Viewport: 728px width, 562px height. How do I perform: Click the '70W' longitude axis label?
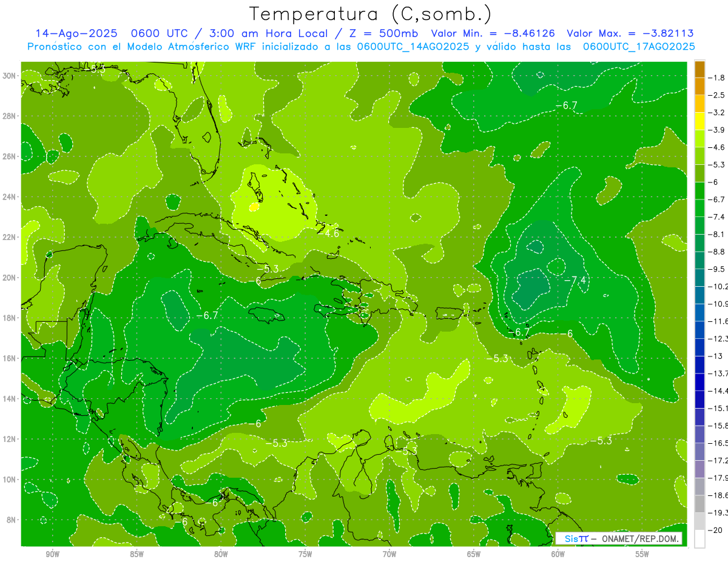click(x=389, y=554)
